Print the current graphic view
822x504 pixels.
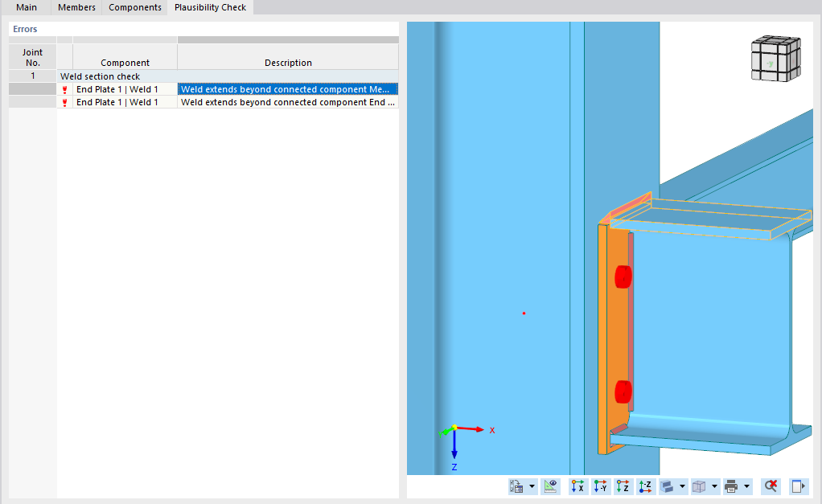730,486
